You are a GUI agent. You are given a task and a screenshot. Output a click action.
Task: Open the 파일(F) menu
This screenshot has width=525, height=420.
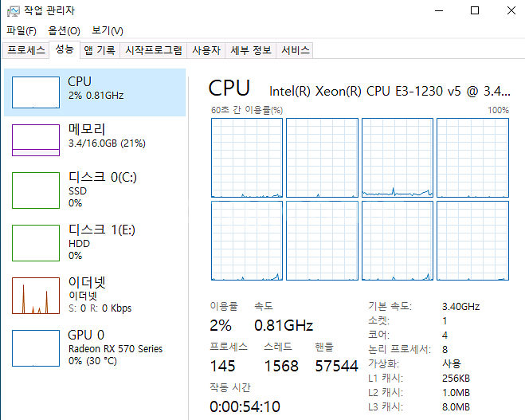(22, 31)
